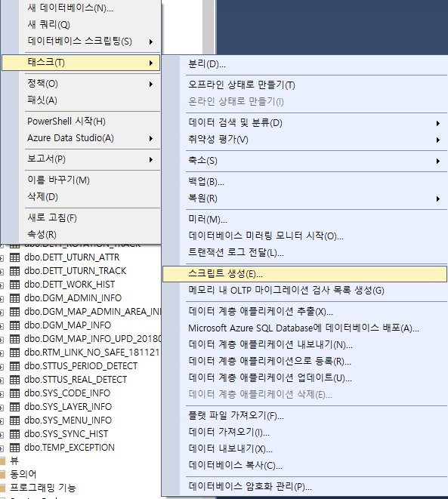This screenshot has width=448, height=499.
Task: Click the table icon for dbo.SYS_CODE_INFO
Action: click(14, 393)
